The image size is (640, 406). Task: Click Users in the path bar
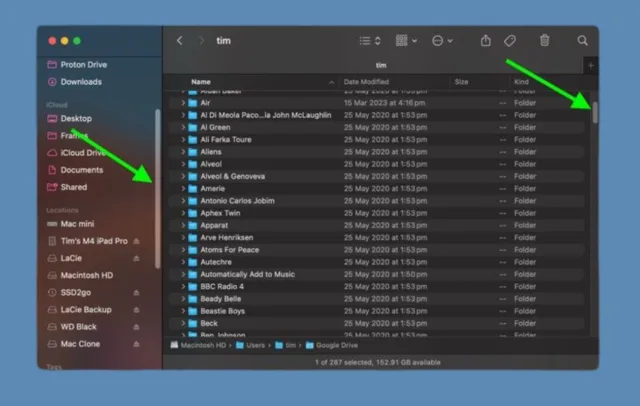[251, 345]
